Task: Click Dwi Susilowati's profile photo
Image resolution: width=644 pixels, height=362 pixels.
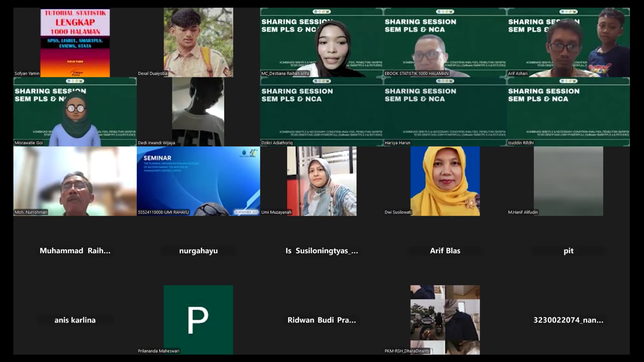Action: click(445, 181)
